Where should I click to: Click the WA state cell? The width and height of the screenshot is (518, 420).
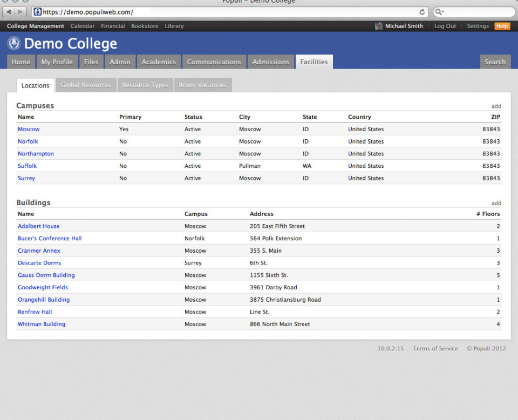307,166
